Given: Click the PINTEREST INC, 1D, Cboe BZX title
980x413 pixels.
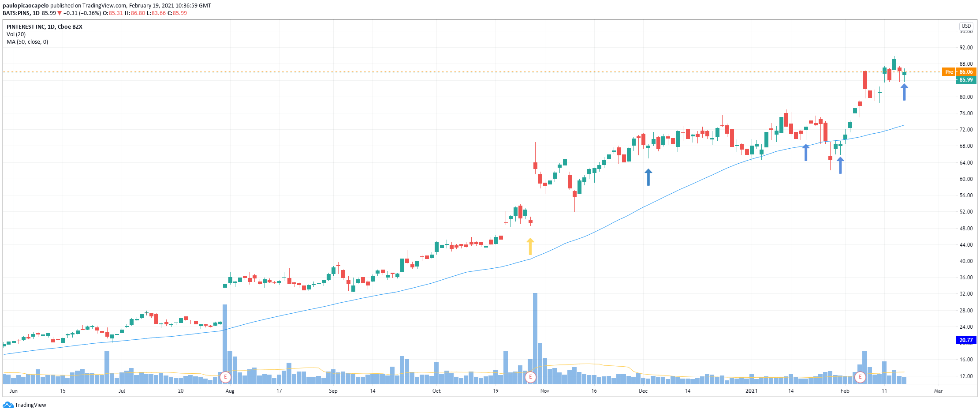Looking at the screenshot, I should 45,27.
